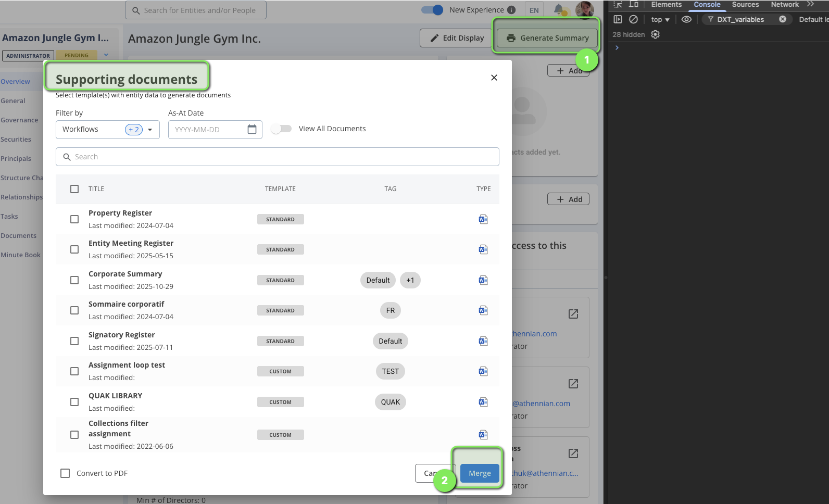Viewport: 829px width, 504px height.
Task: Click the Word document icon for Property Register
Action: tap(483, 219)
